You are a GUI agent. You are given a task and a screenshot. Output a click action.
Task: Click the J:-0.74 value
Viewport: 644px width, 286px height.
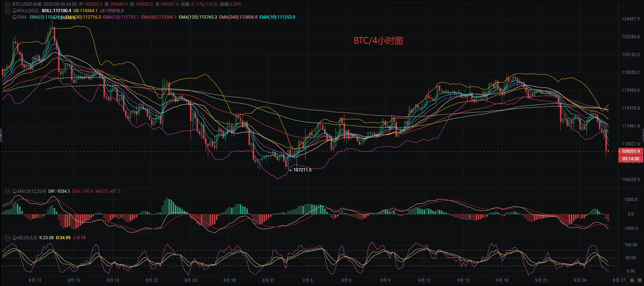pyautogui.click(x=79, y=238)
